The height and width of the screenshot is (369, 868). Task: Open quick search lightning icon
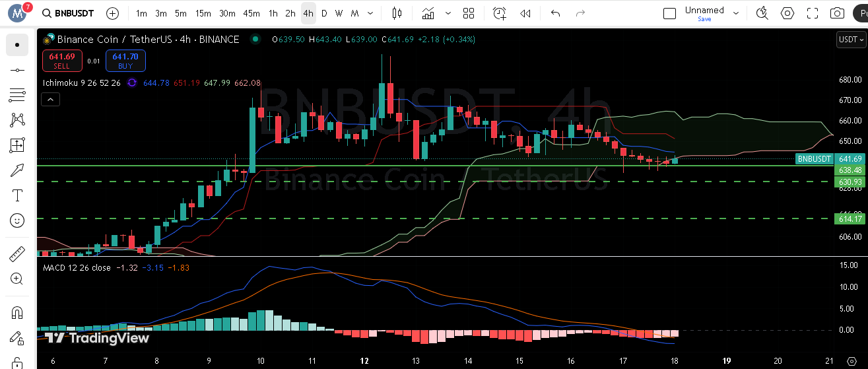pyautogui.click(x=762, y=13)
